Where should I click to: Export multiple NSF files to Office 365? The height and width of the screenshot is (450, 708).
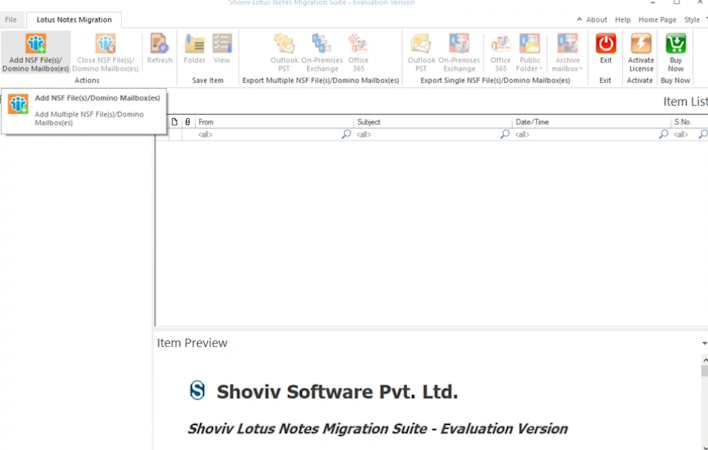[358, 52]
